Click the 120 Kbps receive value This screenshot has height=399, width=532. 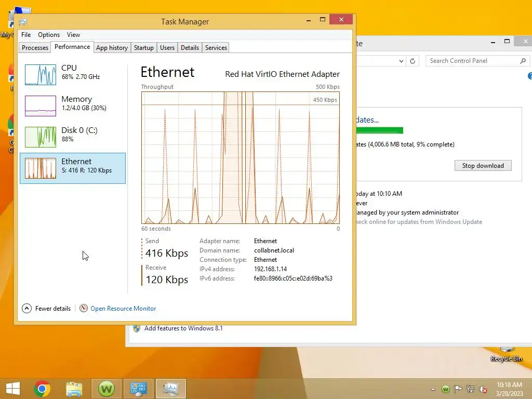[167, 280]
